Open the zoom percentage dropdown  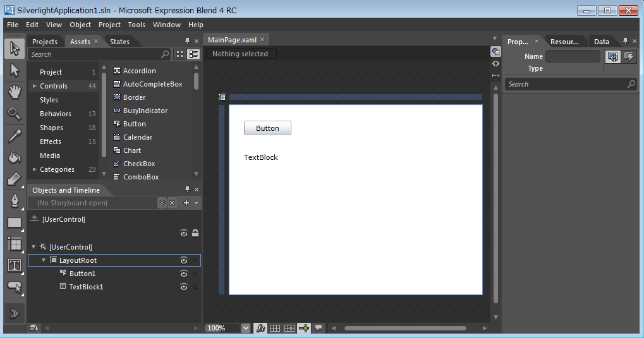tap(246, 328)
